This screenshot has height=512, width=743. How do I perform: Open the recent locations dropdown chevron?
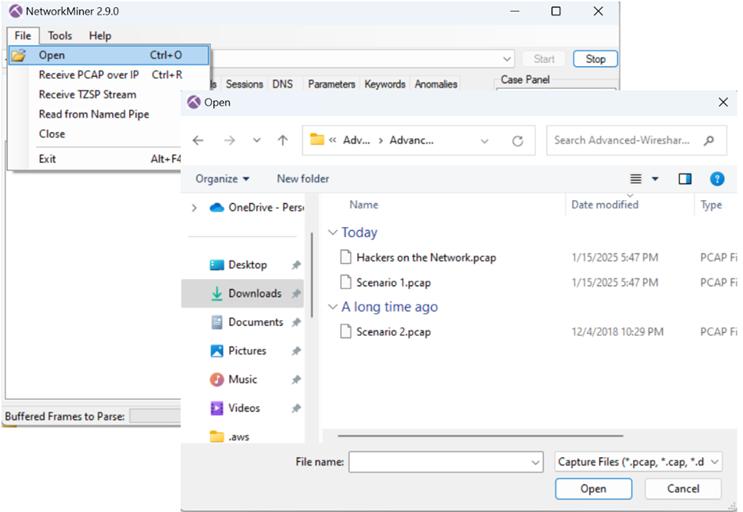point(256,140)
